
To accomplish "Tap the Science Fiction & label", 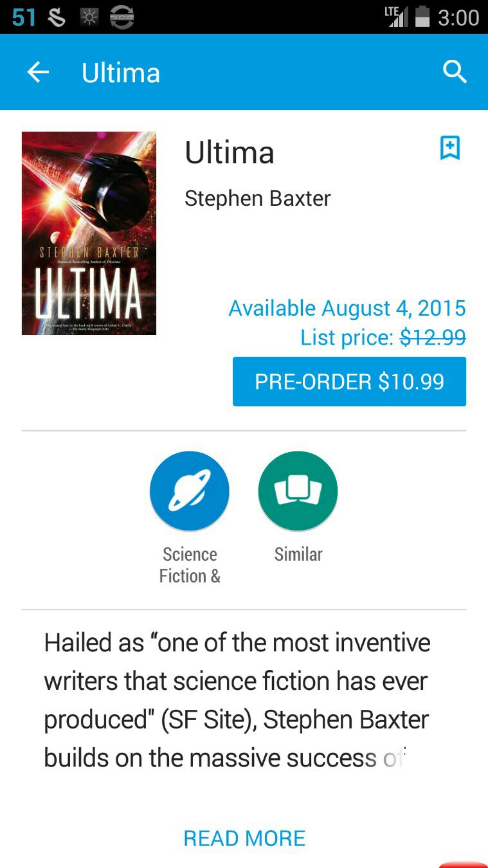I will (x=190, y=565).
